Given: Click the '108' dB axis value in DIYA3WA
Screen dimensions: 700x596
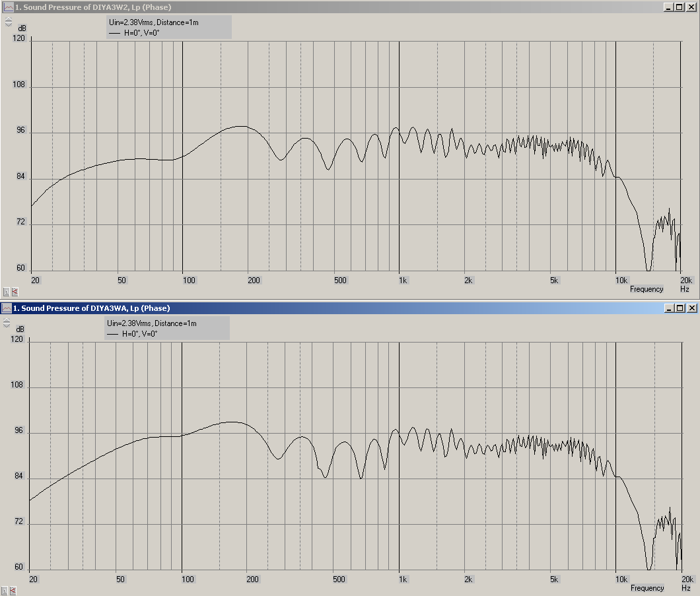Looking at the screenshot, I should [x=17, y=385].
